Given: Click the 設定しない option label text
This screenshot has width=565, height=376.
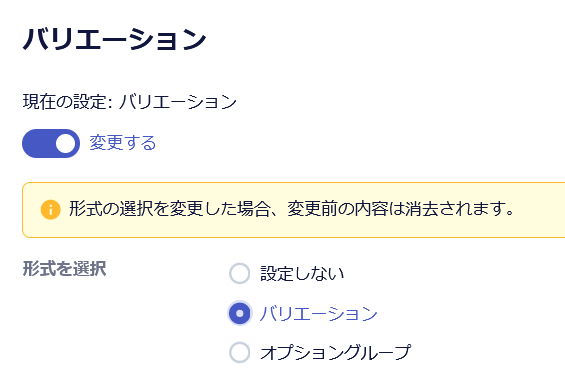Looking at the screenshot, I should 302,274.
